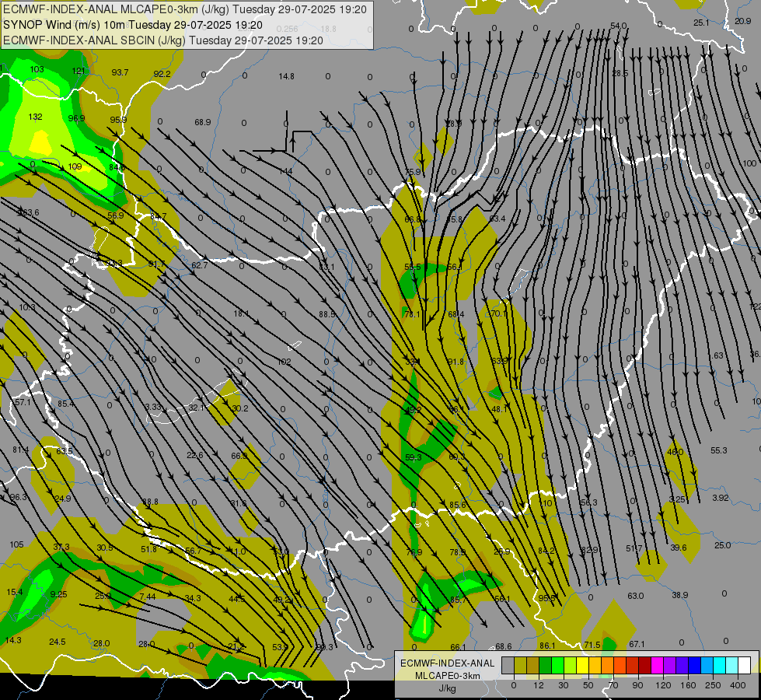761x700 pixels.
Task: Select the indigo swatch just before tick 160
Action: coord(682,666)
